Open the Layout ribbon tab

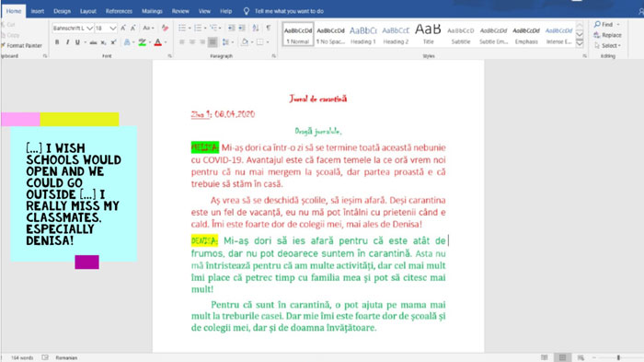click(88, 11)
